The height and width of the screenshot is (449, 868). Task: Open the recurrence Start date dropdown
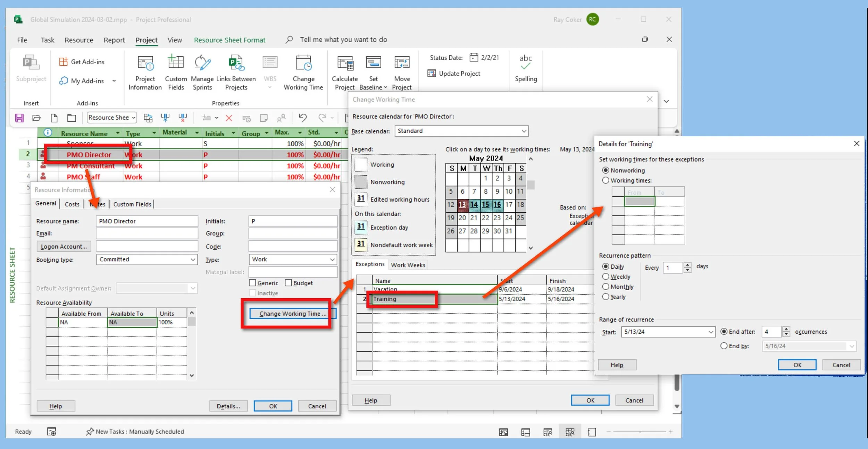click(711, 332)
